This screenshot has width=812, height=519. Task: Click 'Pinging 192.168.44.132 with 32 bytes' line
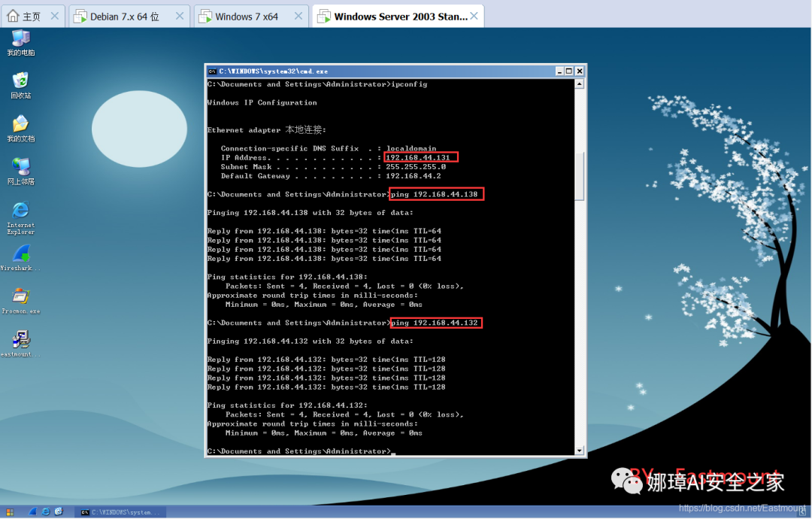[x=311, y=341]
